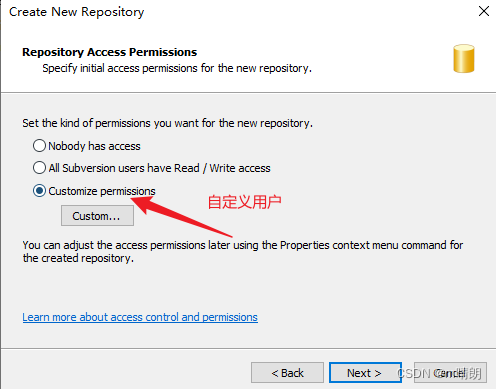Cancel the repository creation wizard
496x389 pixels.
click(450, 373)
